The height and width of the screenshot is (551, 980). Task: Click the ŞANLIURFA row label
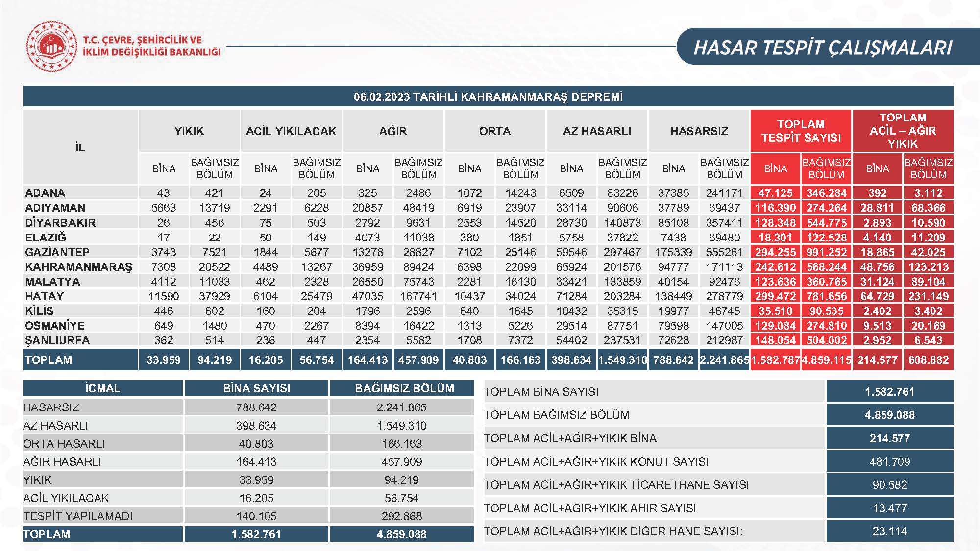click(57, 340)
